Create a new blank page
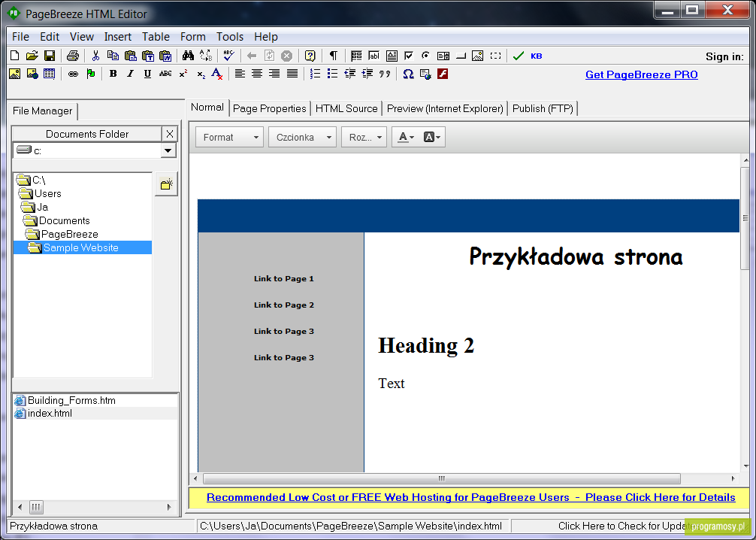 14,56
